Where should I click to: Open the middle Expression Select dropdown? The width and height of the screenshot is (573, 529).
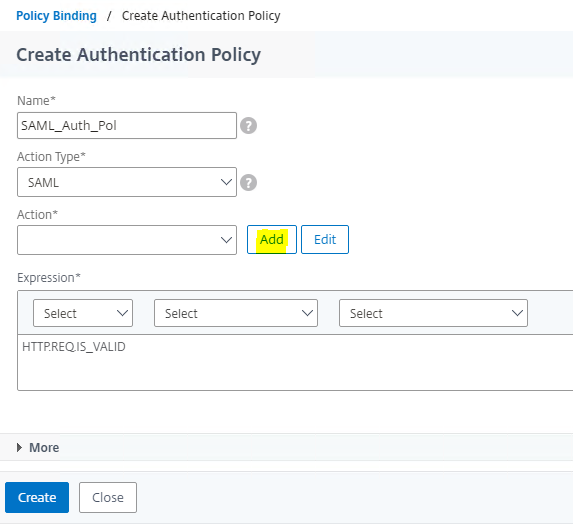[236, 313]
